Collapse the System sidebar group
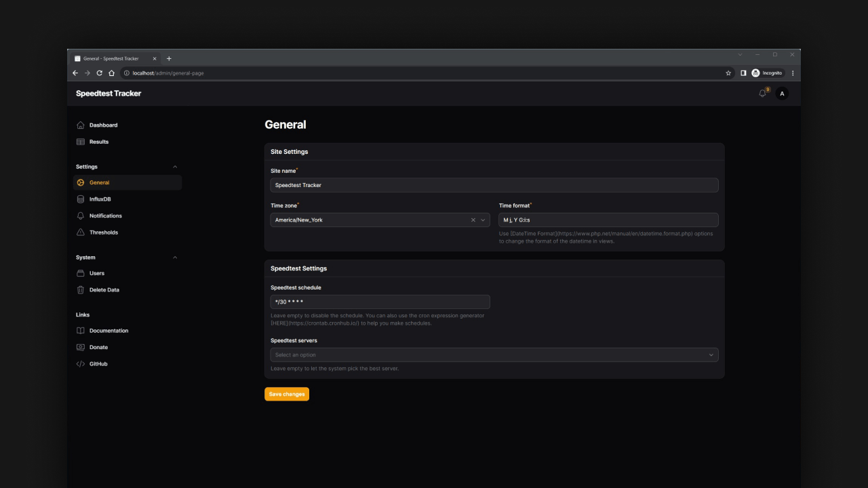Viewport: 868px width, 488px height. 175,258
